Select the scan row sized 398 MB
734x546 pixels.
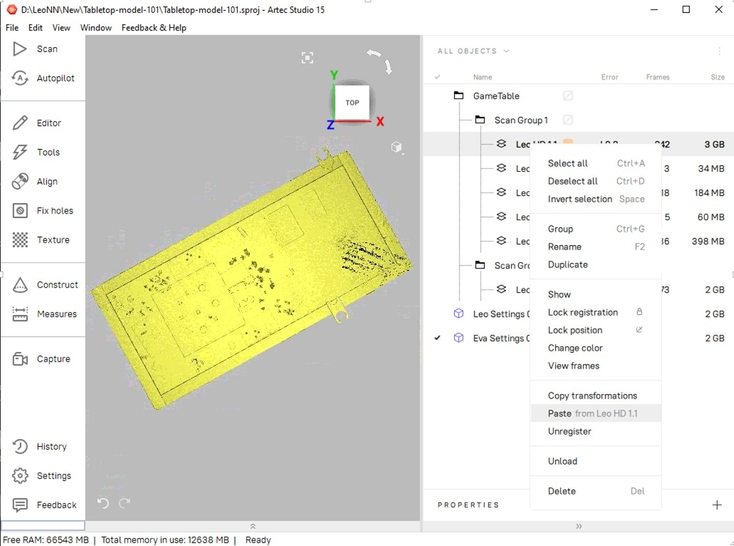tap(579, 241)
